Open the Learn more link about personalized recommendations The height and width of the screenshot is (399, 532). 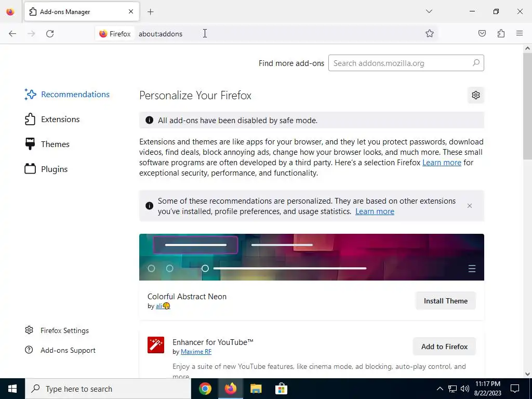pyautogui.click(x=375, y=211)
